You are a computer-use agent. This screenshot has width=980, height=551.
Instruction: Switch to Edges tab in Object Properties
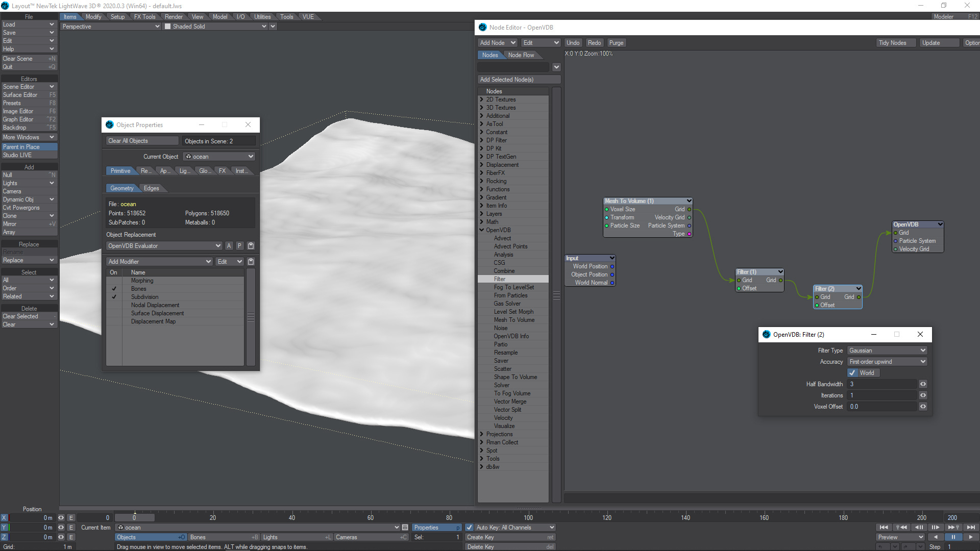click(151, 188)
